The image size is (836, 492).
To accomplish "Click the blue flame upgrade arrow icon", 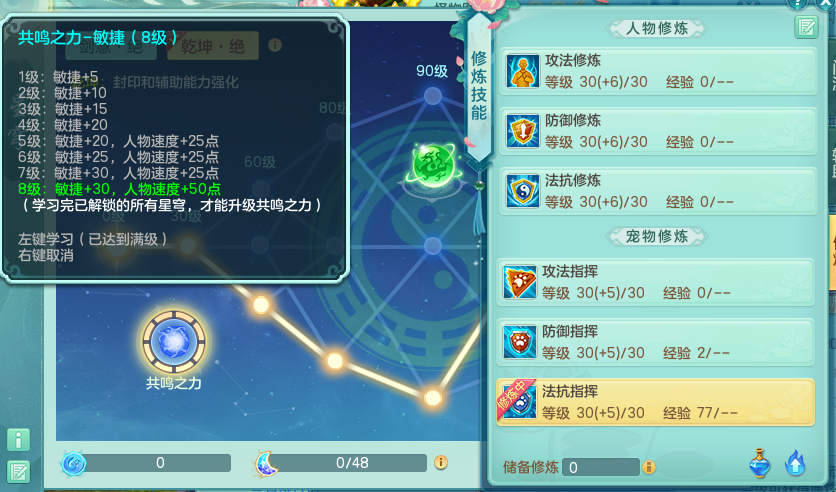I will (795, 463).
